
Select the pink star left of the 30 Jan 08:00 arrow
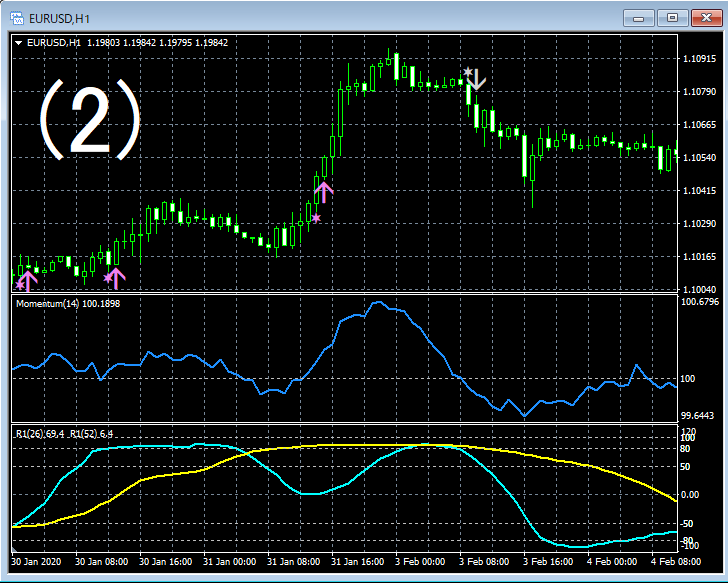108,278
